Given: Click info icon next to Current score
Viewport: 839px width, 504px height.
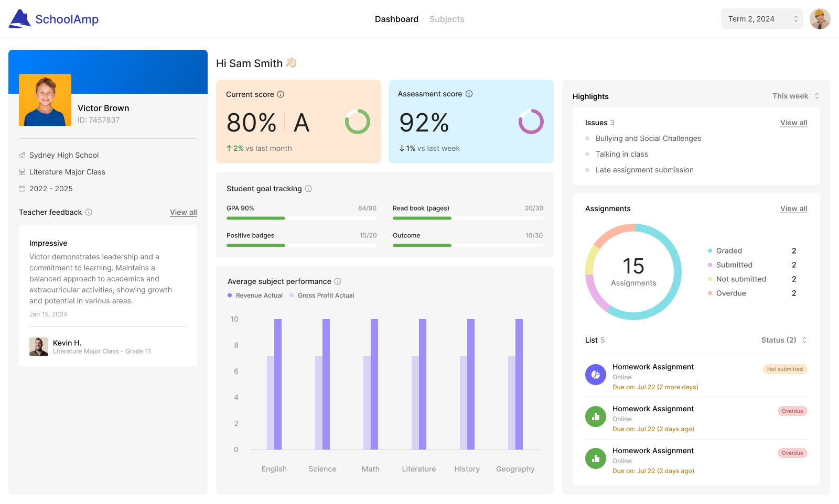Looking at the screenshot, I should click(281, 94).
